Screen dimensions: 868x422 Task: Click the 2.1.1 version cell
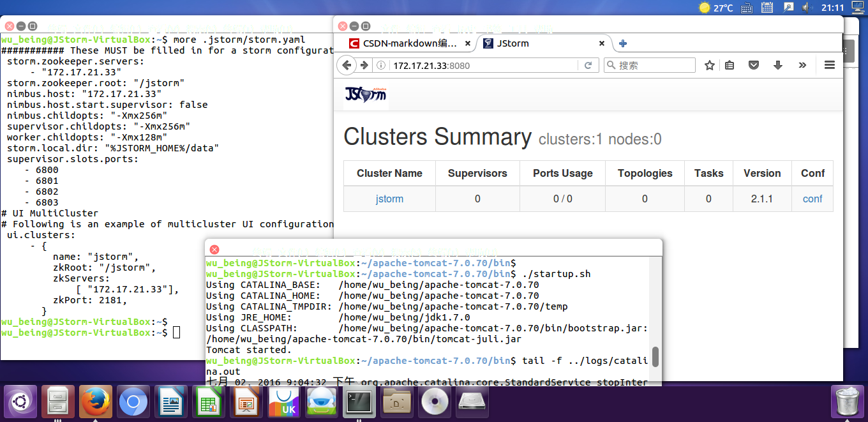(762, 199)
